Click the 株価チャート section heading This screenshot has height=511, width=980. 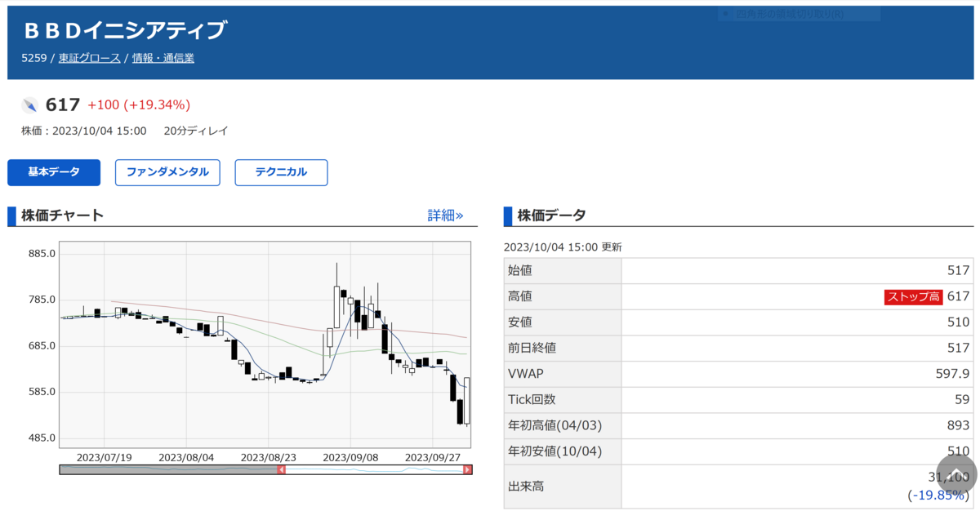click(x=63, y=216)
